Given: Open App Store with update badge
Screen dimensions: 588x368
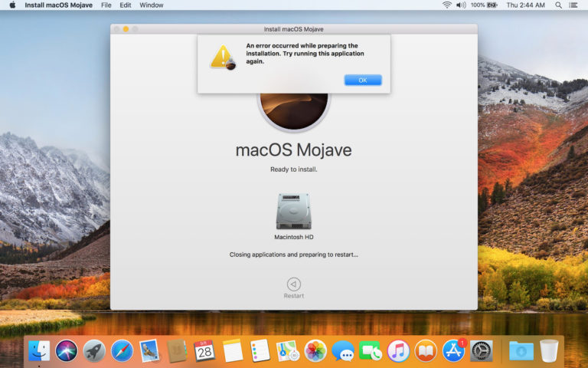Looking at the screenshot, I should point(454,351).
